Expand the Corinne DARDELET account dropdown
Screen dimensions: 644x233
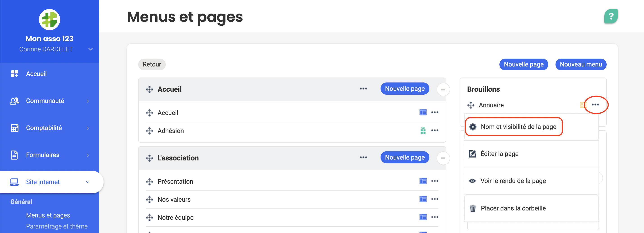click(x=91, y=49)
